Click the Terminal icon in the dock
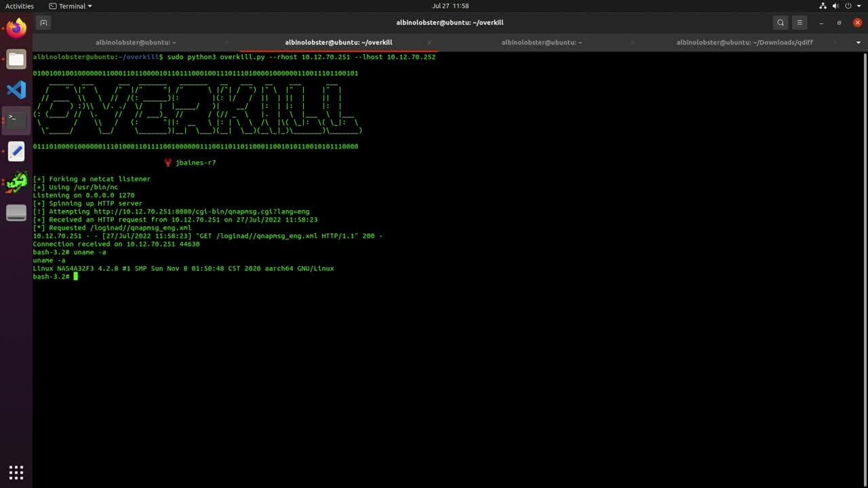The width and height of the screenshot is (868, 488). [x=16, y=120]
